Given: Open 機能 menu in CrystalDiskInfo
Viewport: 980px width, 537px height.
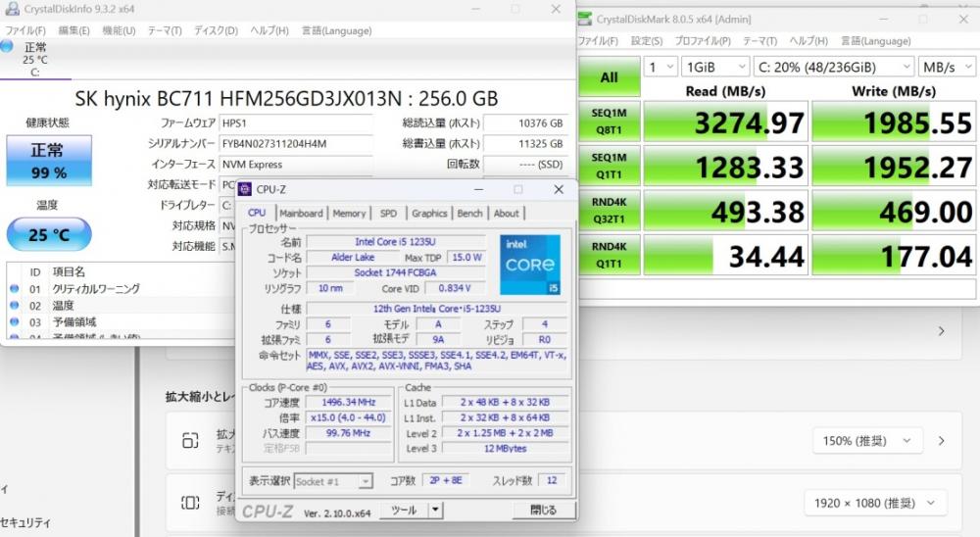Looking at the screenshot, I should pos(119,30).
